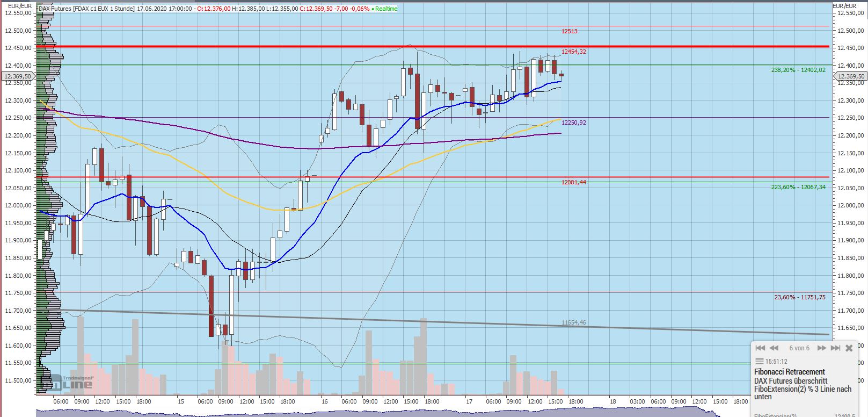Click the high value 'H:12.385,00' in header
The height and width of the screenshot is (417, 868).
[248, 9]
